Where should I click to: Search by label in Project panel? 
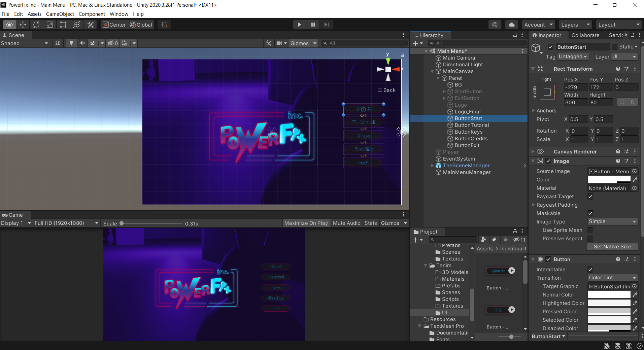tap(494, 240)
